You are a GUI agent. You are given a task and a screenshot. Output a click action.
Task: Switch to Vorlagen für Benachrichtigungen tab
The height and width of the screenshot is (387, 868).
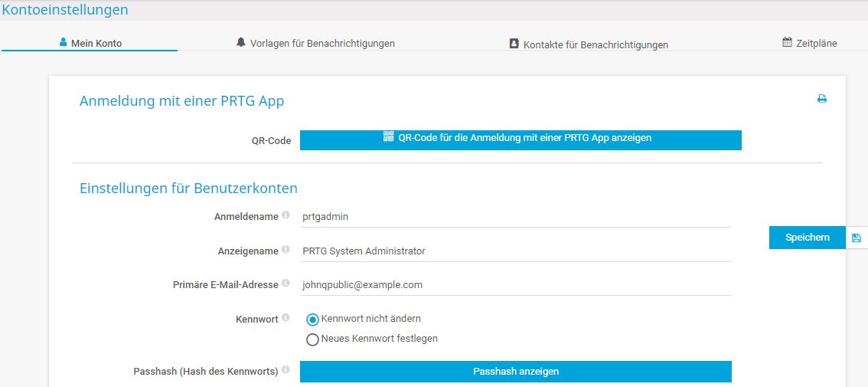(x=315, y=43)
